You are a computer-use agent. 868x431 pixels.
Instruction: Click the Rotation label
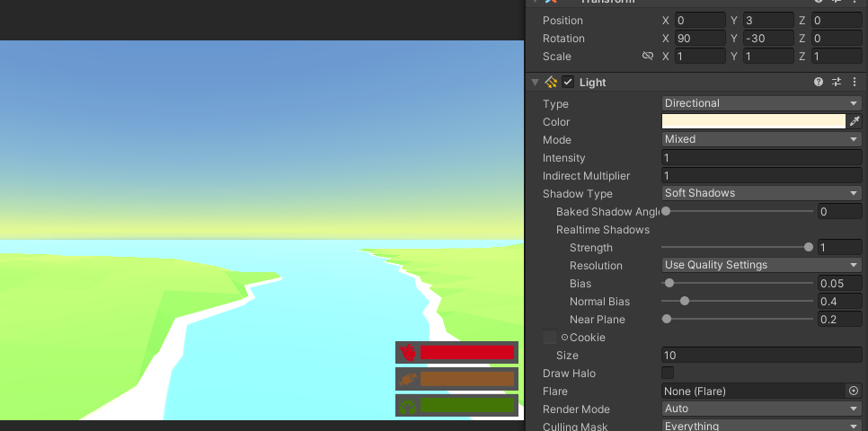pyautogui.click(x=563, y=39)
